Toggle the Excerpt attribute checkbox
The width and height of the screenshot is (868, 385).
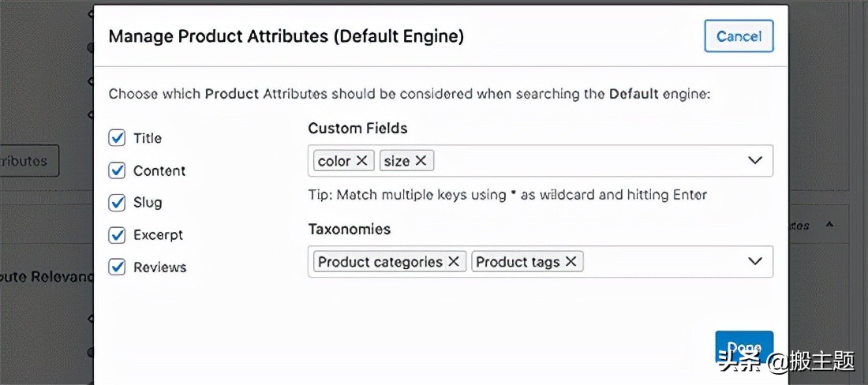(x=117, y=235)
